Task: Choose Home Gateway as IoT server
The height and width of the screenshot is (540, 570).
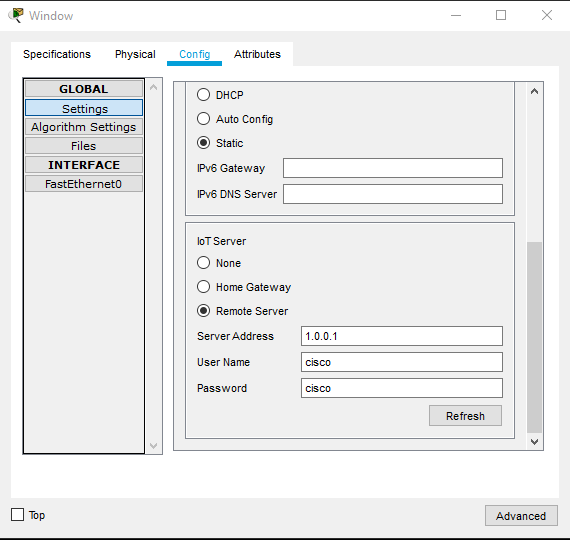Action: [x=204, y=287]
